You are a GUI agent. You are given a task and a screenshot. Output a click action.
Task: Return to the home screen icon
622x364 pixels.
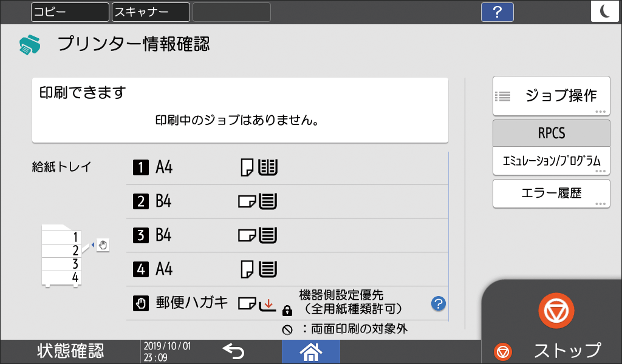(x=310, y=351)
